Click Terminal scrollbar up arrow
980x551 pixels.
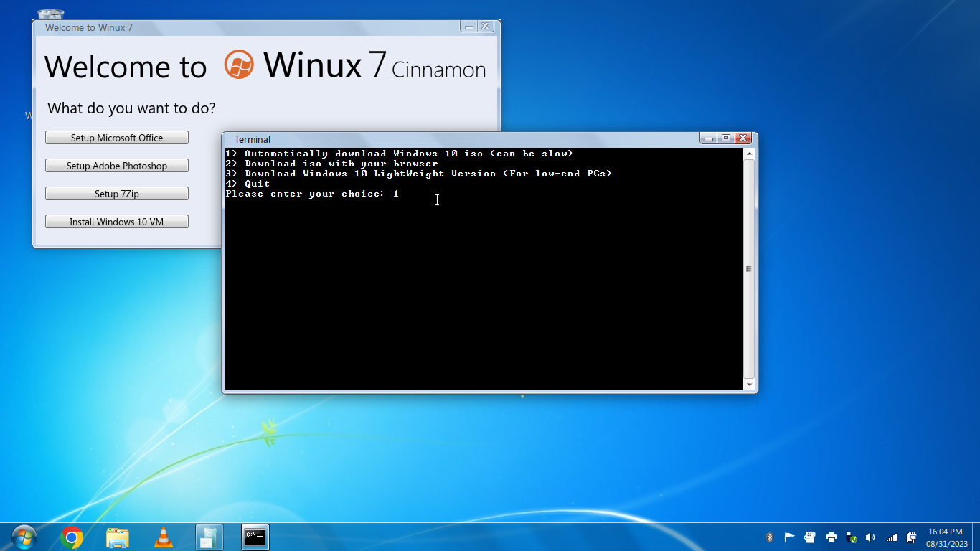tap(750, 154)
